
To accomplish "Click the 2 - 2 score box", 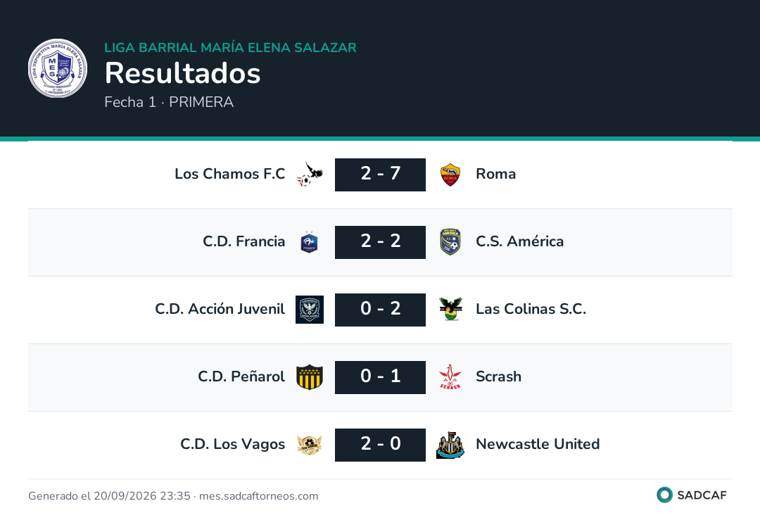I will tap(381, 242).
